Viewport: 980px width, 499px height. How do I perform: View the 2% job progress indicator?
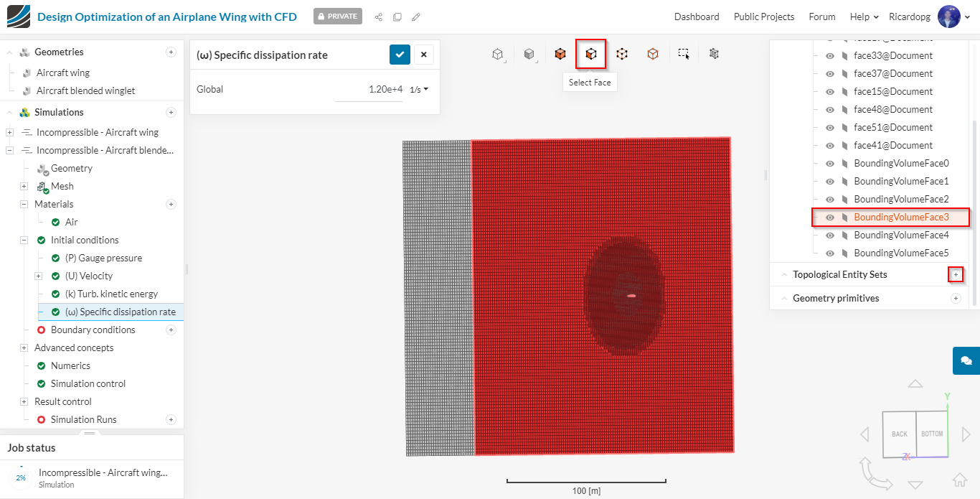pyautogui.click(x=21, y=477)
